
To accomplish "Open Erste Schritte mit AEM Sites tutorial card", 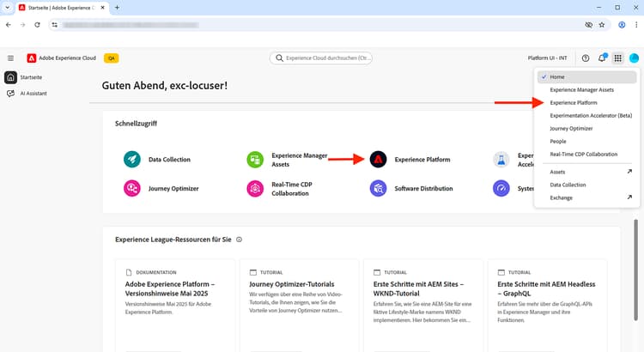I will coord(423,305).
